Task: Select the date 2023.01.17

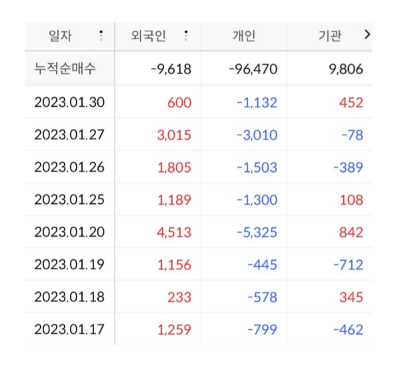Action: click(x=70, y=329)
